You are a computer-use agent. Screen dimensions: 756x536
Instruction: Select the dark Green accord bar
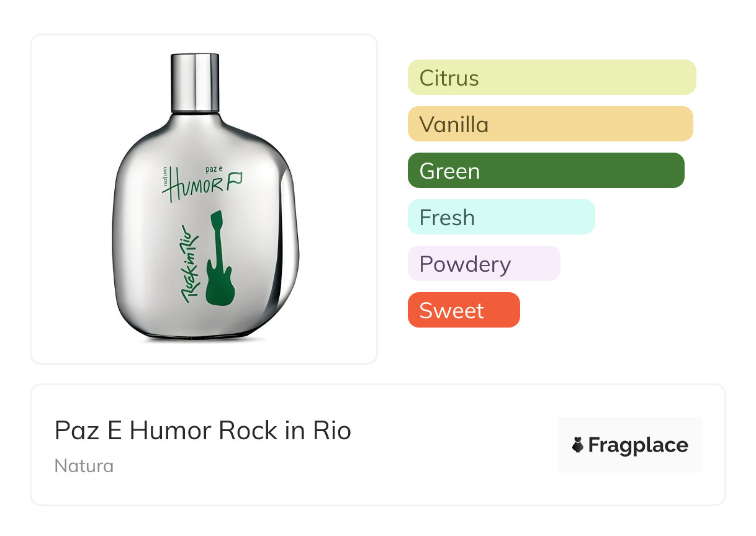[x=546, y=171]
